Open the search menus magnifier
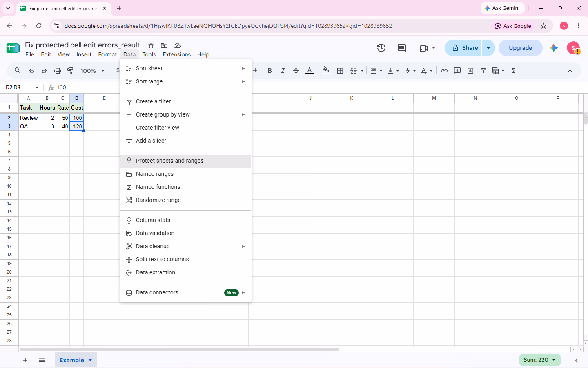The width and height of the screenshot is (588, 368). pyautogui.click(x=18, y=71)
